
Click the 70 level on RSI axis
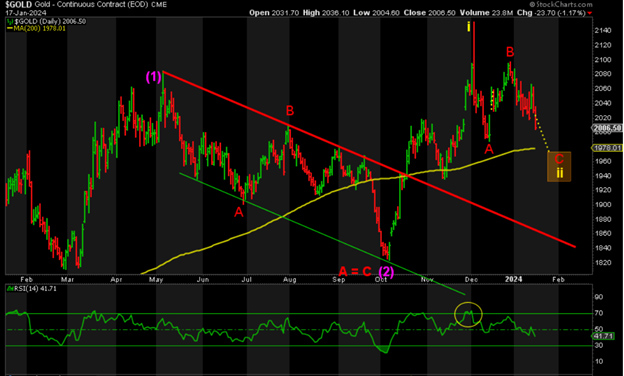click(x=599, y=313)
